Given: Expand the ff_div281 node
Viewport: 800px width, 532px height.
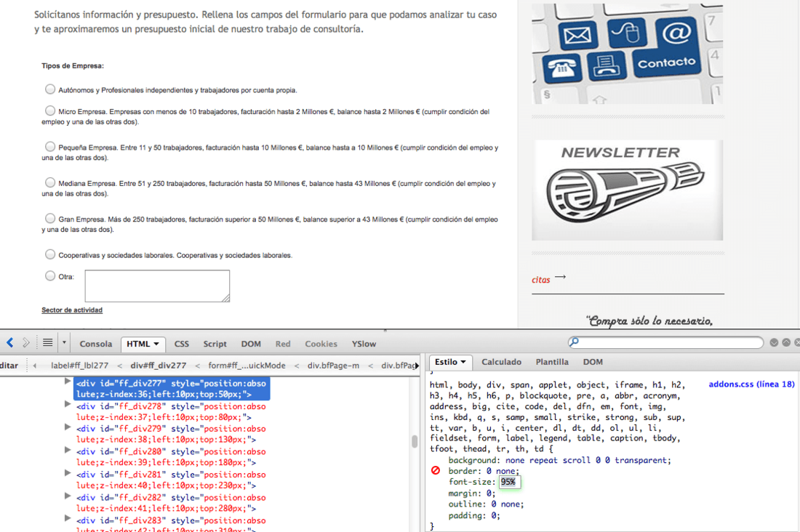Looking at the screenshot, I should click(x=68, y=473).
